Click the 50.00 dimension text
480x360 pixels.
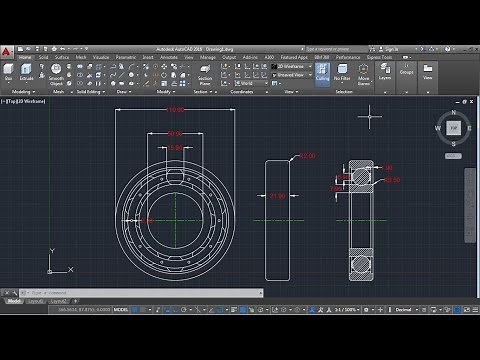click(175, 134)
